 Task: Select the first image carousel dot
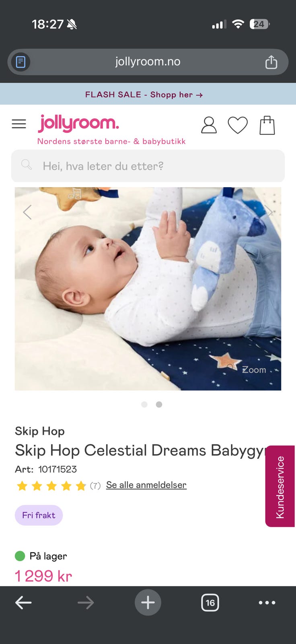click(x=144, y=405)
